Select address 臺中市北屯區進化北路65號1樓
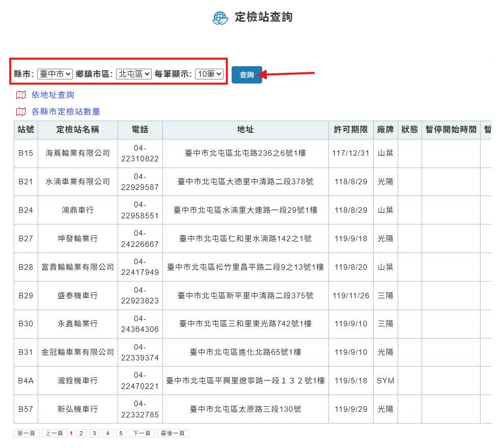The width and height of the screenshot is (501, 448). pos(245,352)
